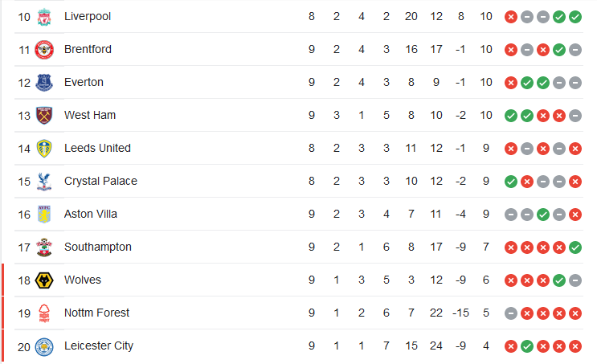Open the Nottm Forest tree crest

click(44, 313)
